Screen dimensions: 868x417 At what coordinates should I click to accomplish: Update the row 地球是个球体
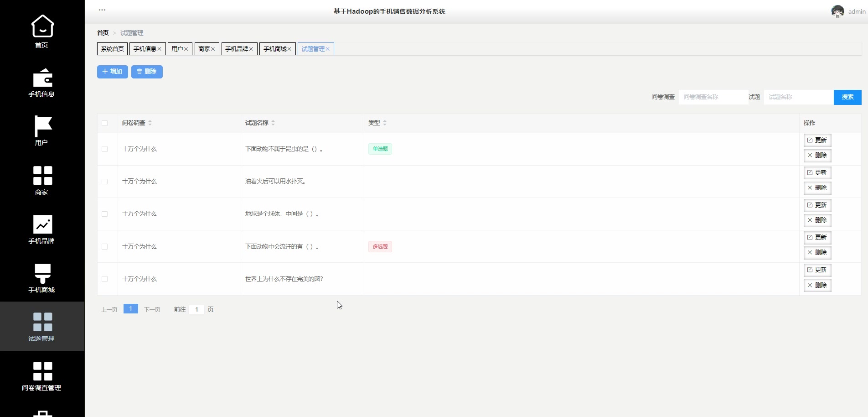817,205
